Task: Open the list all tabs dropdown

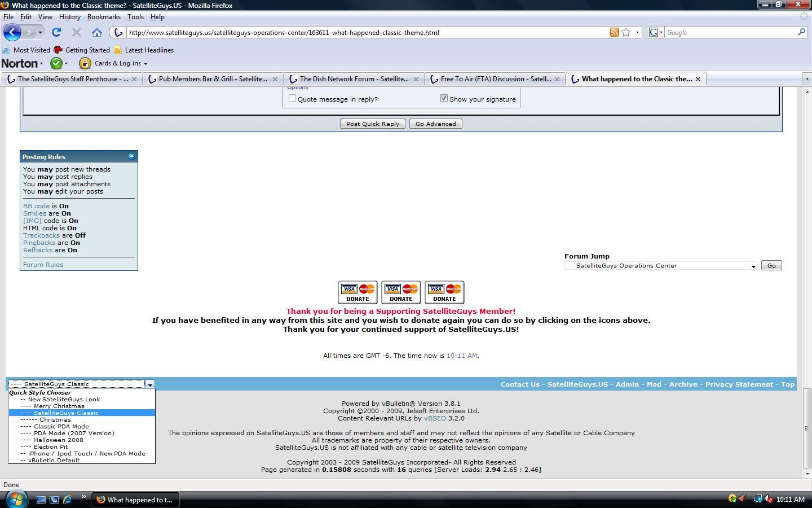Action: (x=806, y=79)
